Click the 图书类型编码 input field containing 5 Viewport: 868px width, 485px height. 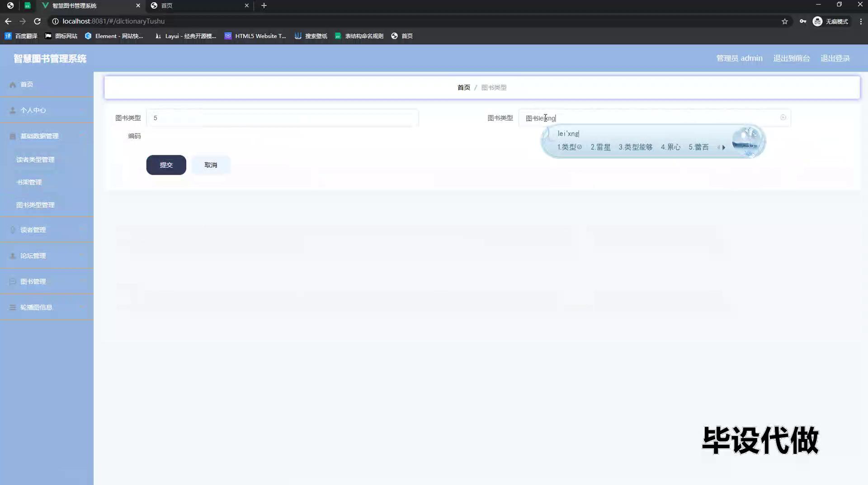[x=282, y=118]
